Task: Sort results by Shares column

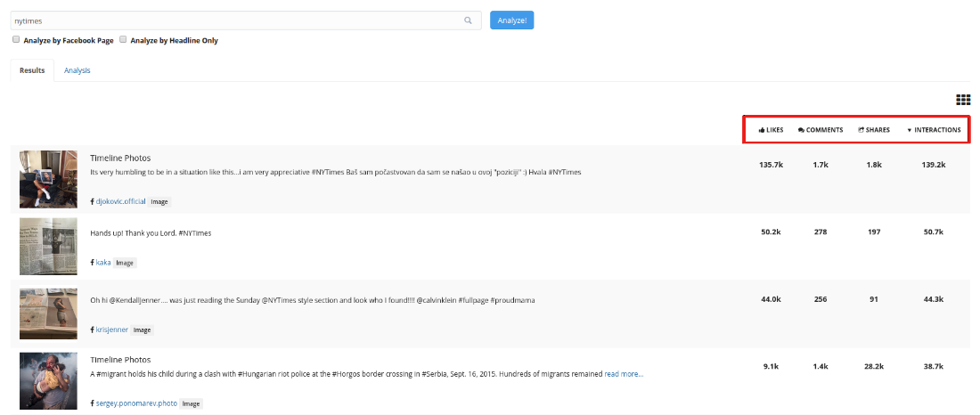Action: (x=874, y=130)
